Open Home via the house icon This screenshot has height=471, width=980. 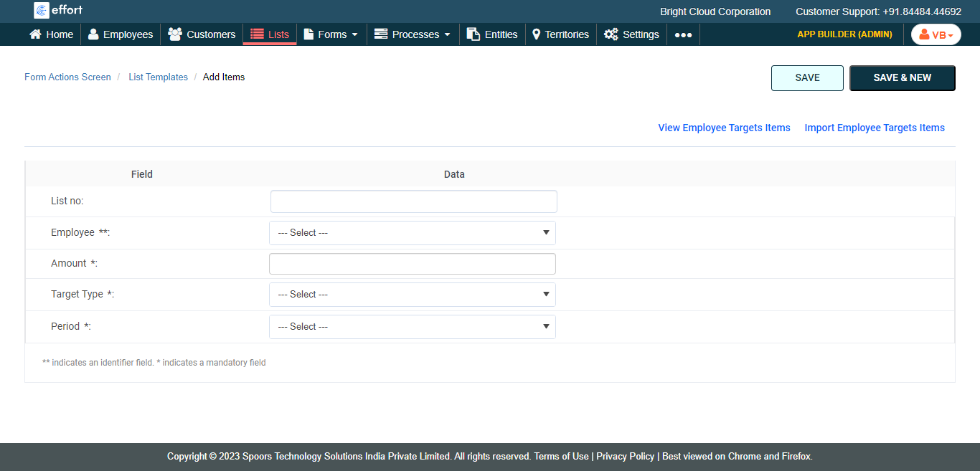click(x=35, y=34)
